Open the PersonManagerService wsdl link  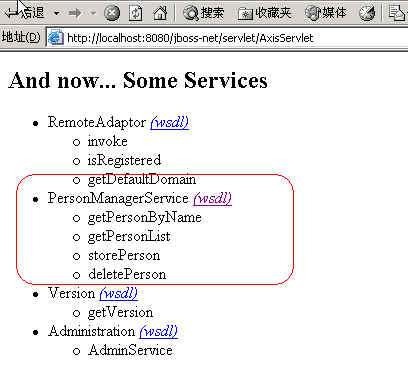pos(212,198)
